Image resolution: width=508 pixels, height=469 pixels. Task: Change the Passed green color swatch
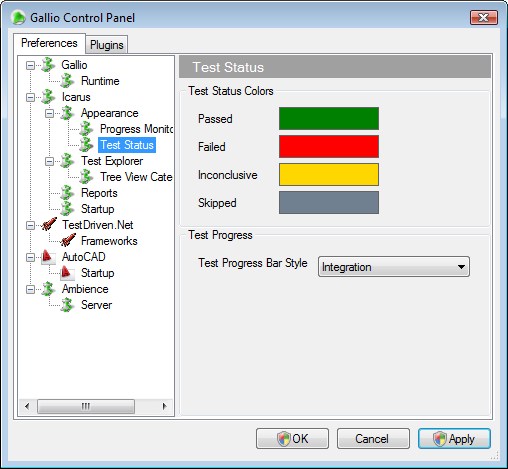coord(329,118)
